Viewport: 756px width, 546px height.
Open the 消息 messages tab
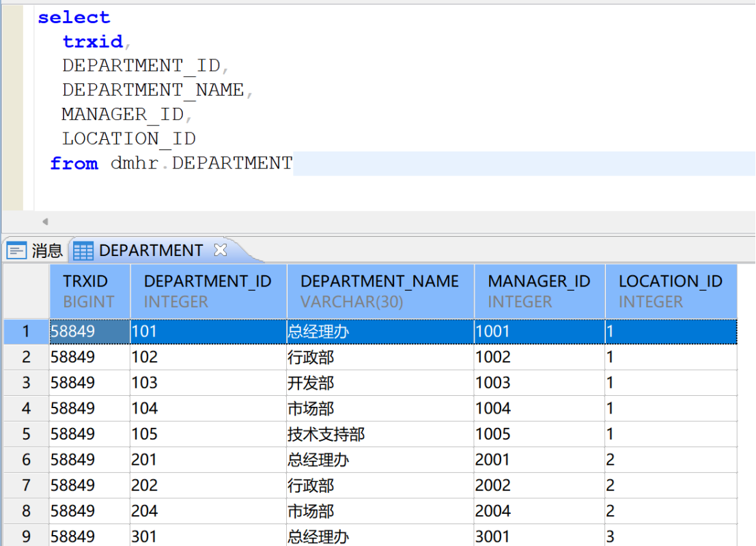(x=35, y=250)
